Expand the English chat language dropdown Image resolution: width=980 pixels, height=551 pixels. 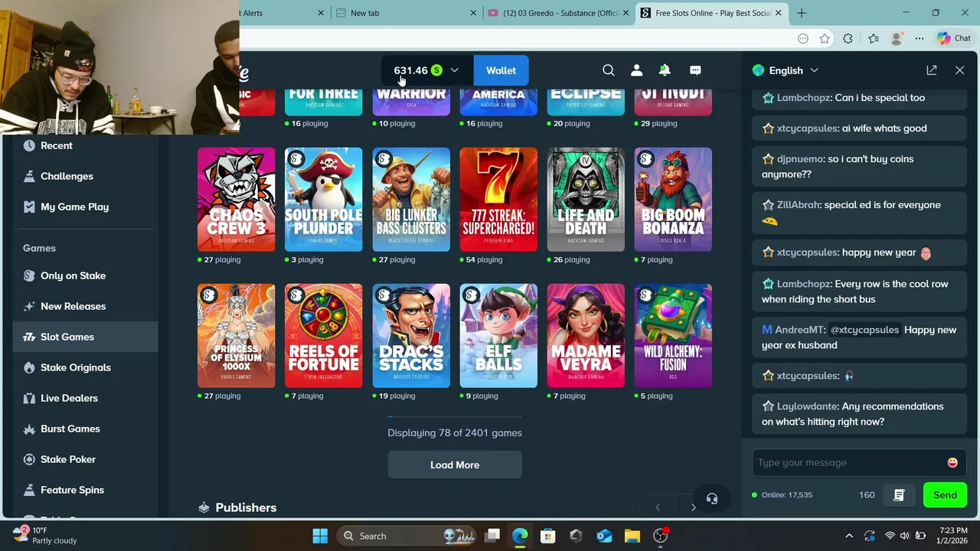point(786,70)
